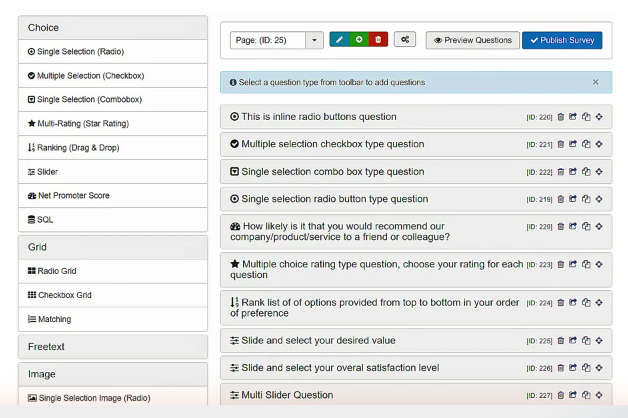Viewport: 628px width, 418px height.
Task: Add a Radio Grid question type
Action: click(x=113, y=271)
